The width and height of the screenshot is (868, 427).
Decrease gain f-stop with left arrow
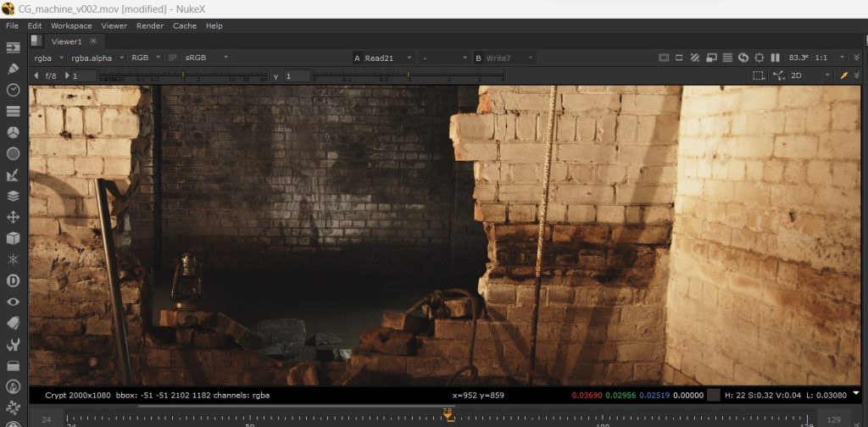36,75
